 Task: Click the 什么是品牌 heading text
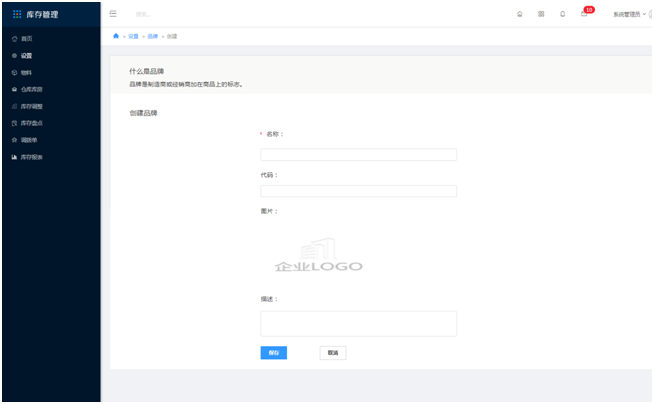146,71
